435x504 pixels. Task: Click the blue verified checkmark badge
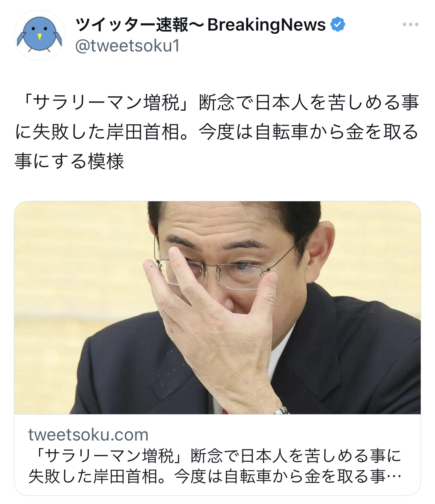click(338, 25)
